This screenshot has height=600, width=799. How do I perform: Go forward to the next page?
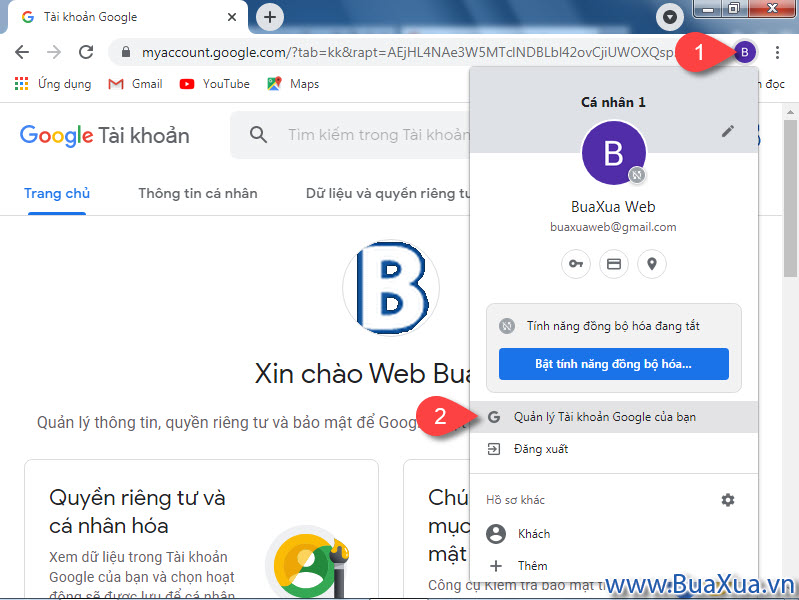pyautogui.click(x=54, y=52)
